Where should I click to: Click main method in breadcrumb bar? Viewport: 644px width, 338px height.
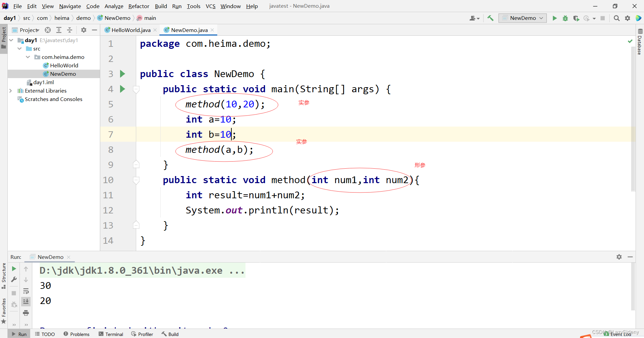pyautogui.click(x=146, y=18)
